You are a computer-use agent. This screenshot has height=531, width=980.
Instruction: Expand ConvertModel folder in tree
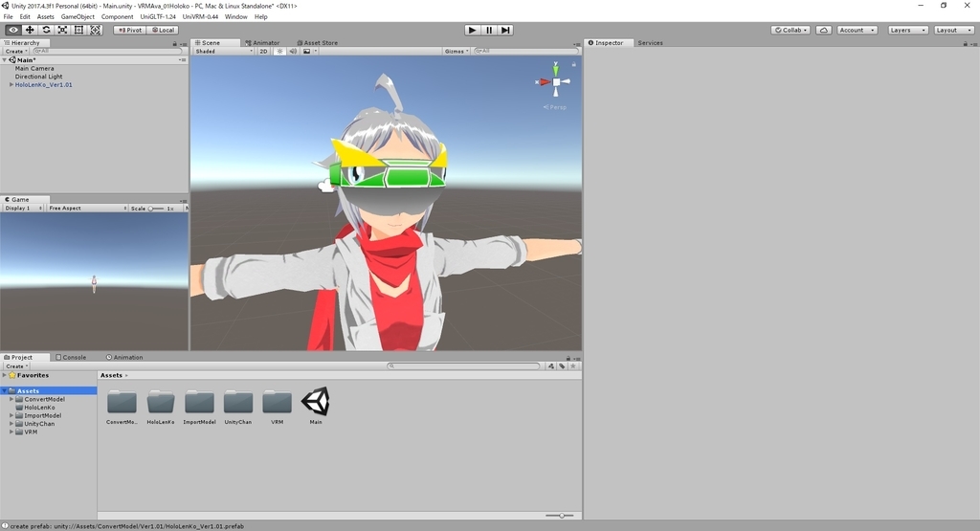coord(11,399)
